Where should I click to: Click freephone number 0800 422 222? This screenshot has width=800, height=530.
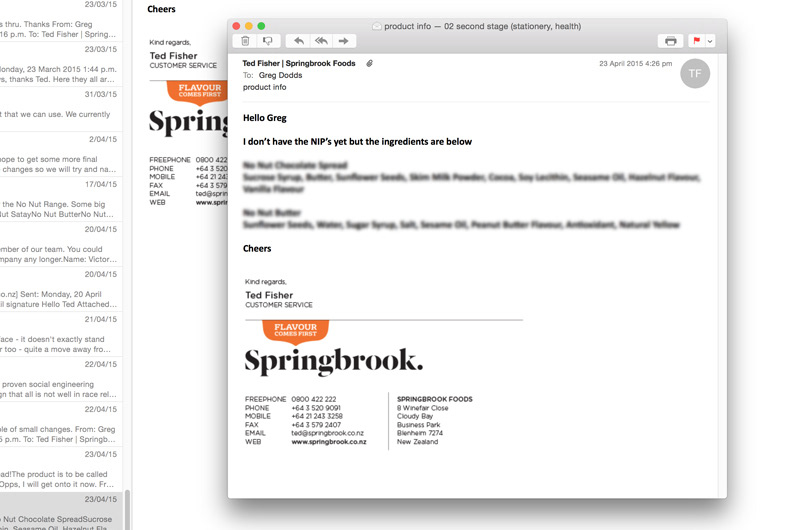click(x=314, y=399)
